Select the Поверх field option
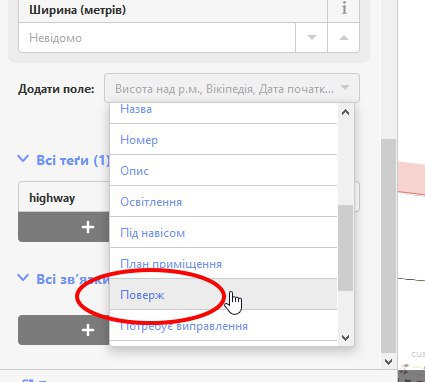The height and width of the screenshot is (382, 425). pos(223,294)
